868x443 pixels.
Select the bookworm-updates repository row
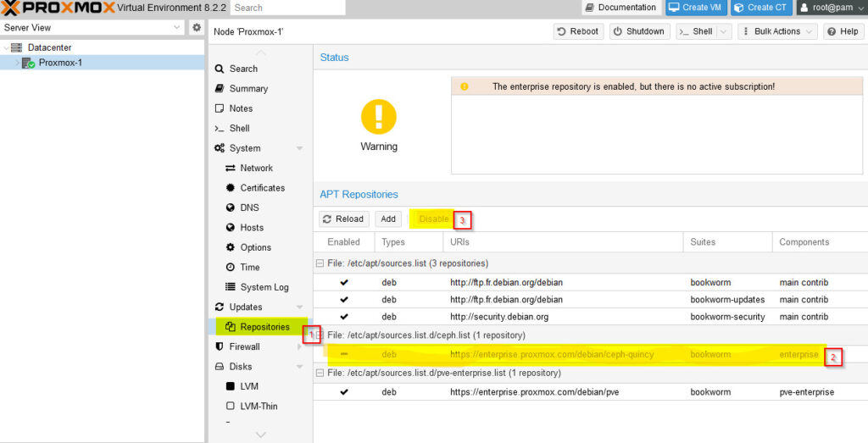click(591, 300)
